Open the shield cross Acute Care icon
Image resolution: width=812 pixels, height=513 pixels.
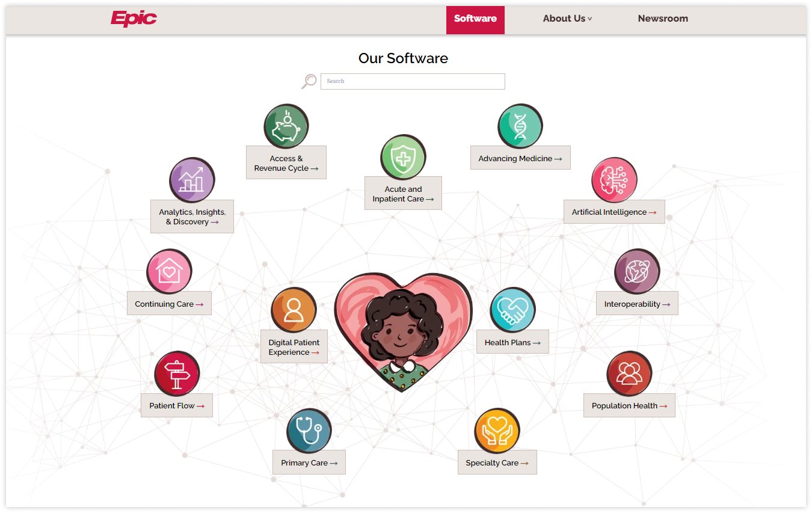coord(403,157)
